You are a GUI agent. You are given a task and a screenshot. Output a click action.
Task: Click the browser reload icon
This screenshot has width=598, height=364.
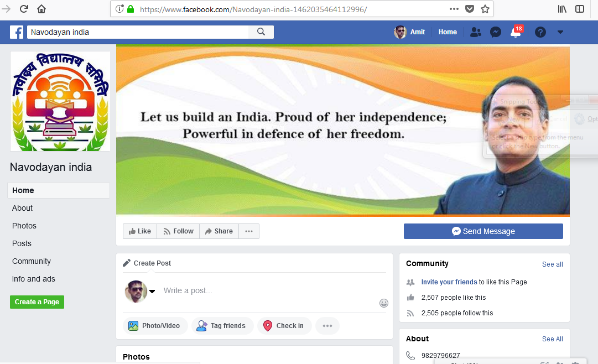pyautogui.click(x=24, y=9)
